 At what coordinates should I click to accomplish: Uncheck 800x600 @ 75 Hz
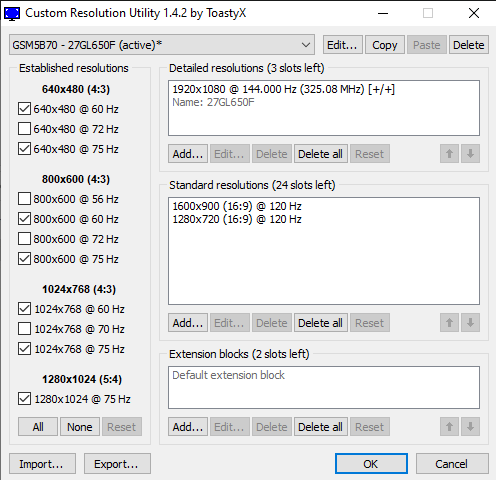[24, 259]
